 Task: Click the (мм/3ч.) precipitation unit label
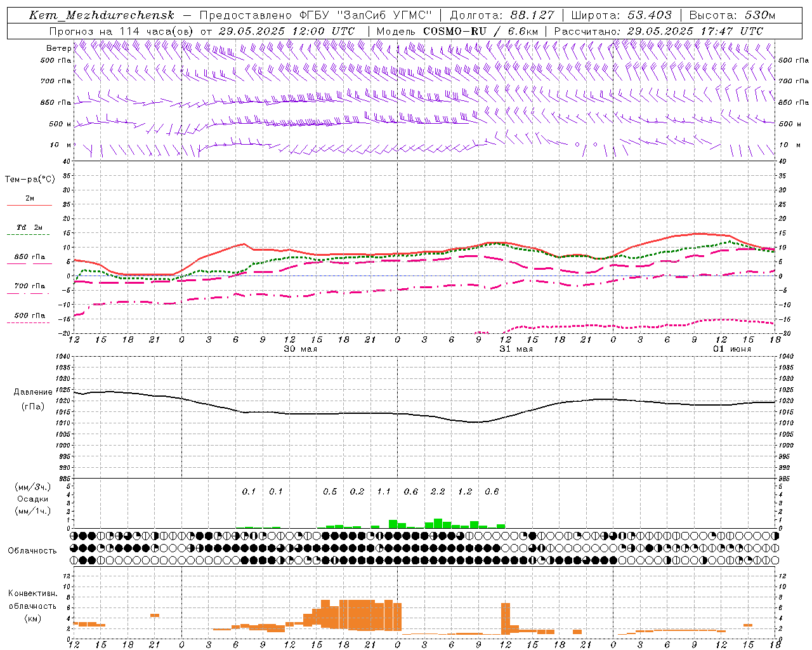[33, 487]
